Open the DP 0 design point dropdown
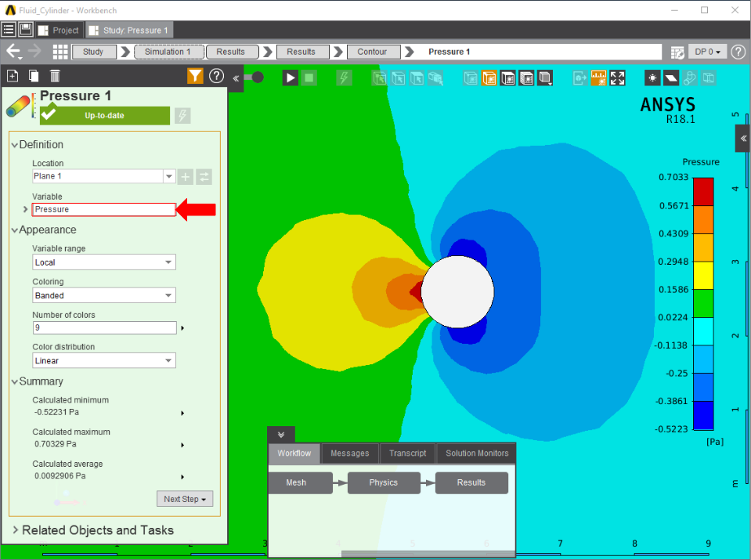The width and height of the screenshot is (751, 560). coord(707,51)
